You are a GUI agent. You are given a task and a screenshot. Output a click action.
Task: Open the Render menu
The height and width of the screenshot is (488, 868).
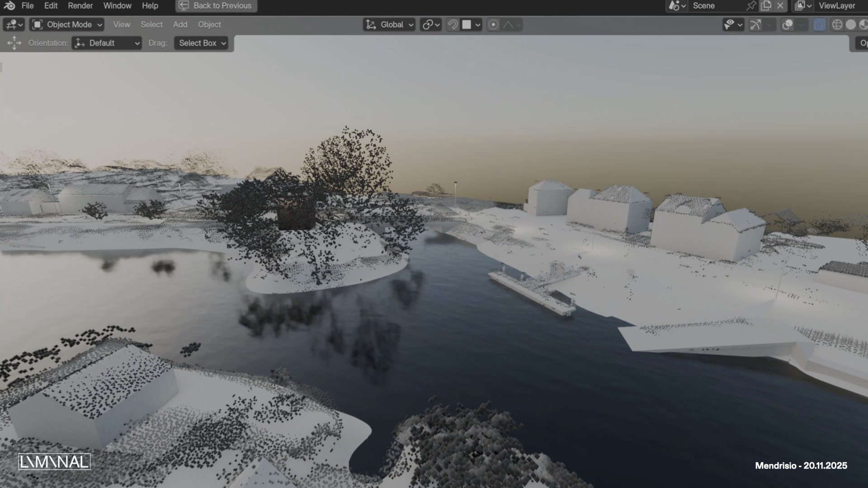(x=80, y=6)
